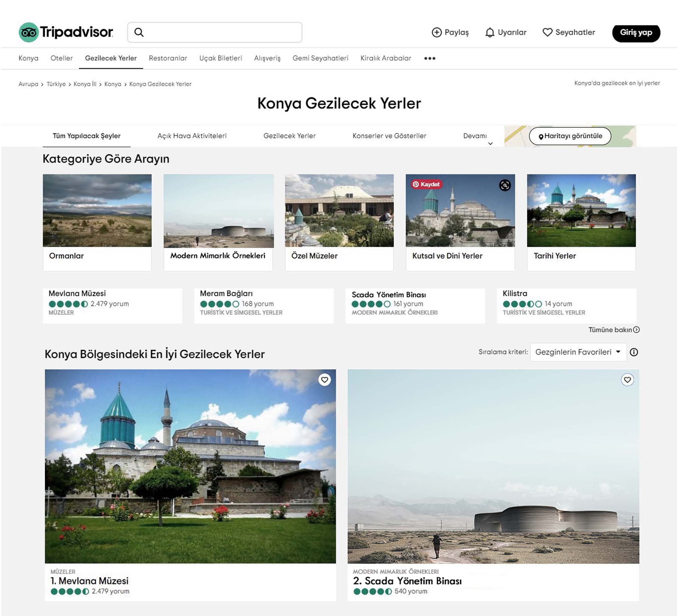
Task: Toggle heart favorite on Scada Yönetim Binası
Action: [627, 380]
